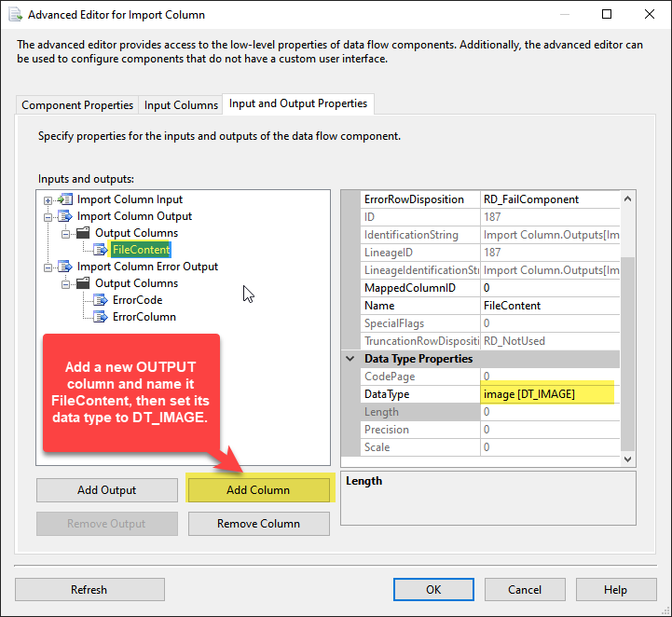Click the Import Column Output node icon
Image resolution: width=672 pixels, height=617 pixels.
coord(65,216)
